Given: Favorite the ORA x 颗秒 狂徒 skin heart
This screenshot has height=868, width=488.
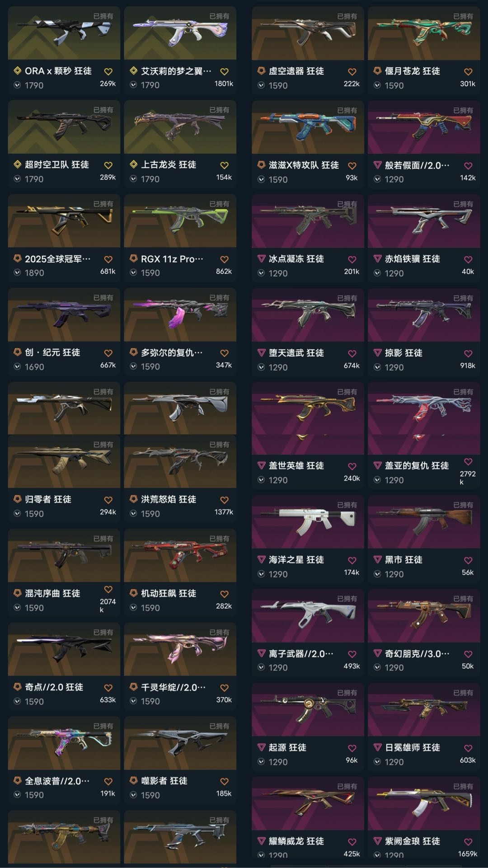Looking at the screenshot, I should point(108,71).
